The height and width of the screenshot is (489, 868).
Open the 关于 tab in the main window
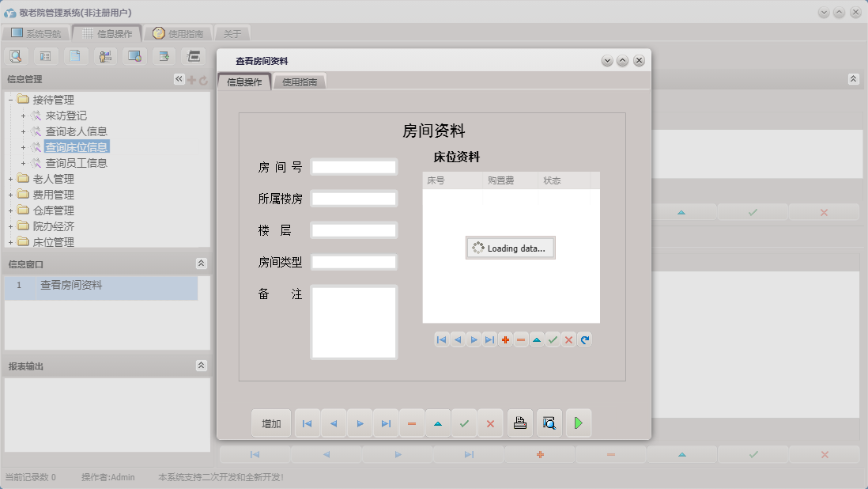[232, 33]
